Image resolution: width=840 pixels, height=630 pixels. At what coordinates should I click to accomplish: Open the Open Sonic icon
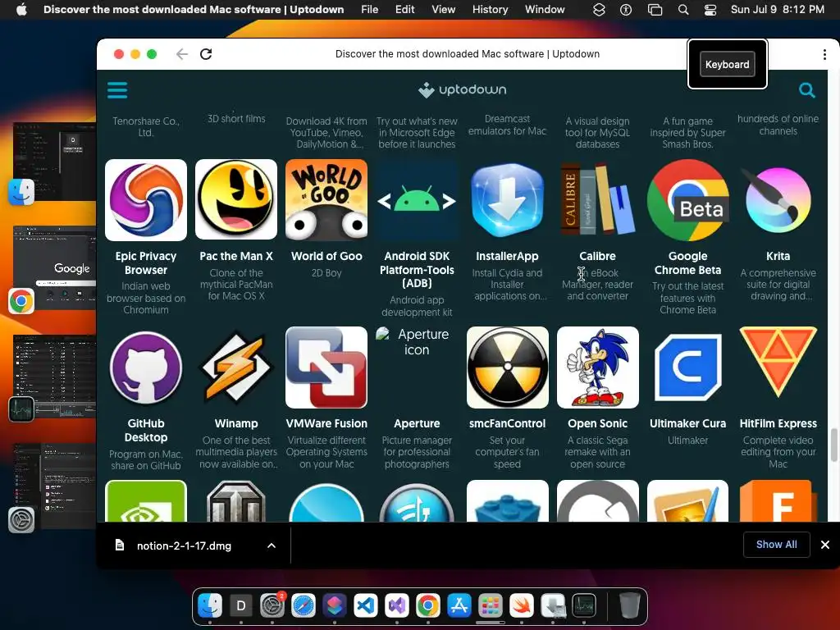[x=597, y=367]
